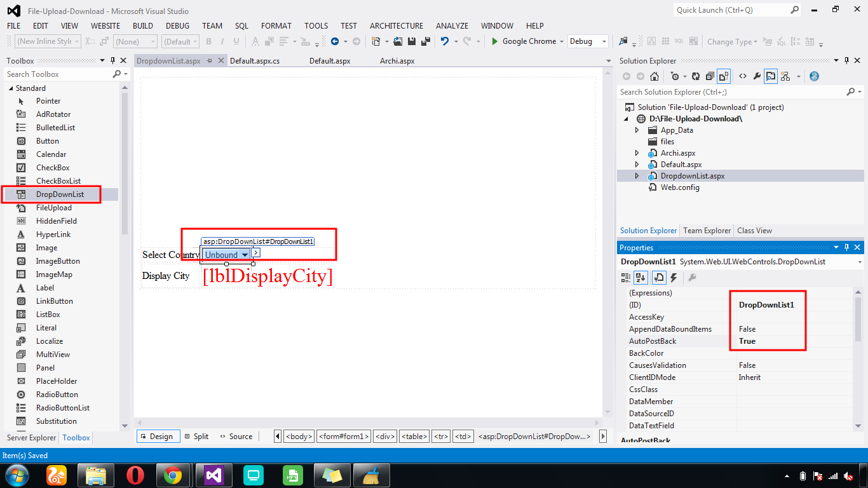
Task: Click the Categorized icon in Properties panel
Action: click(626, 277)
